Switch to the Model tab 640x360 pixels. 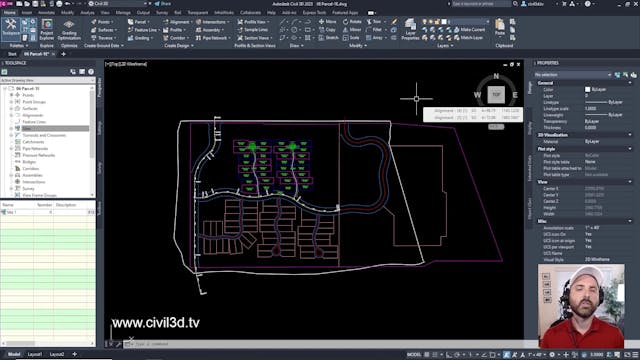point(14,354)
